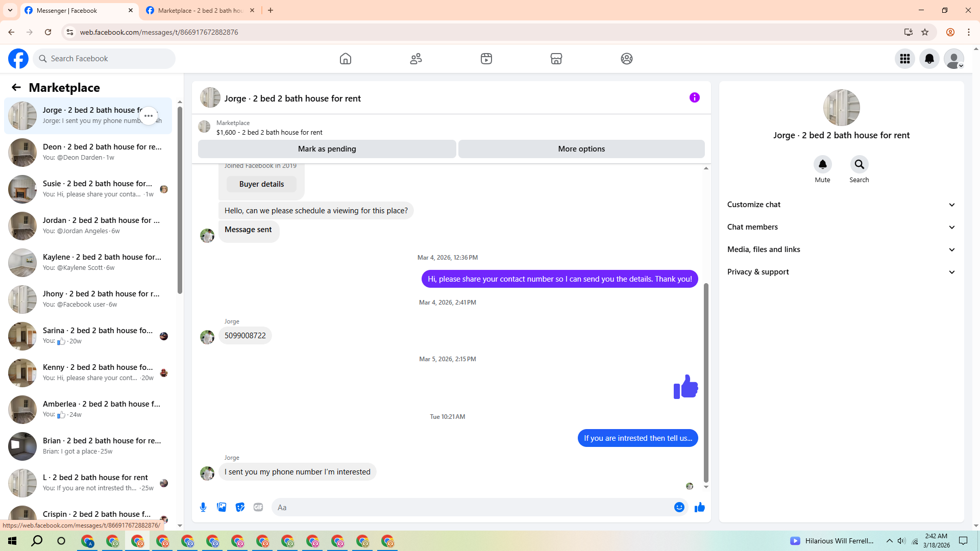Open account profile avatar menu
Viewport: 980px width, 551px height.
tap(954, 59)
